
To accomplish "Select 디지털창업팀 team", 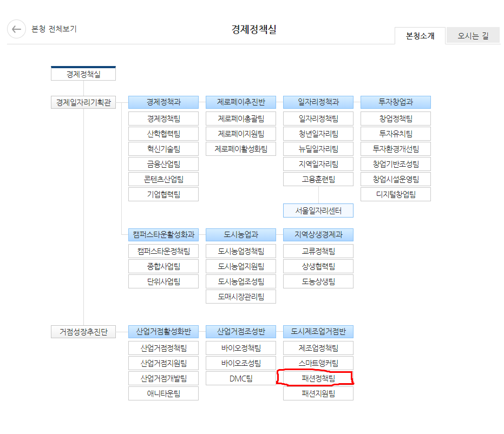I will 396,194.
